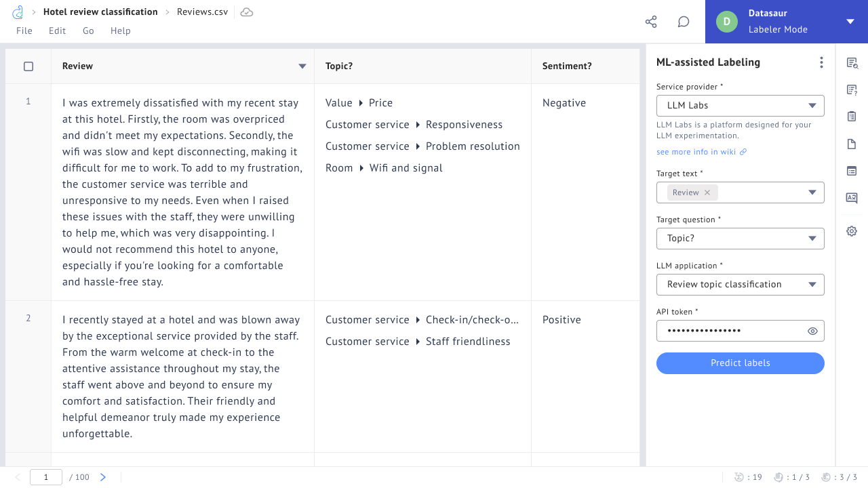Open the File menu
Viewport: 868px width, 488px height.
[x=24, y=30]
